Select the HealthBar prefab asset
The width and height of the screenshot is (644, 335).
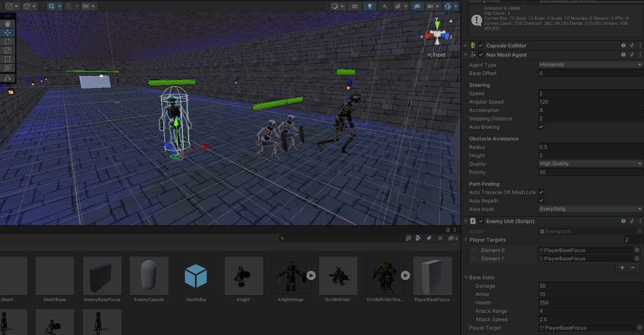(x=196, y=279)
